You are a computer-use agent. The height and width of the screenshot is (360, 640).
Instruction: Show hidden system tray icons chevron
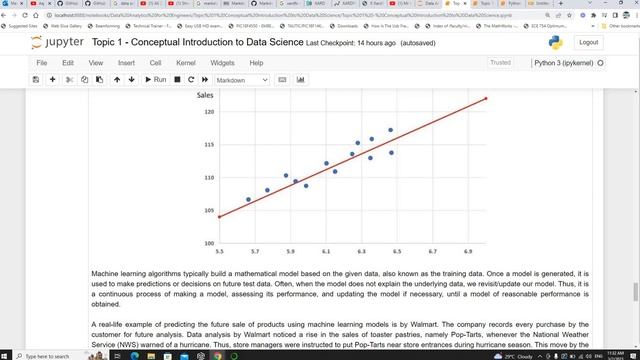click(x=540, y=356)
